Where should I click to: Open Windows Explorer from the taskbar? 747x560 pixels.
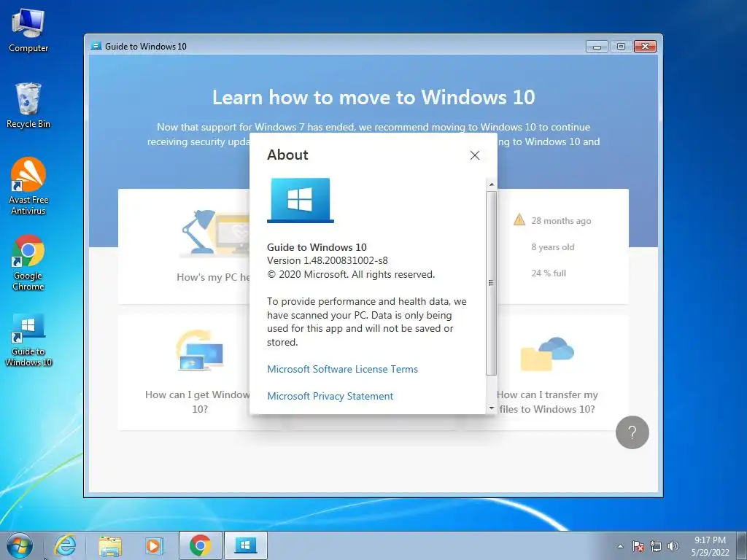tap(110, 545)
